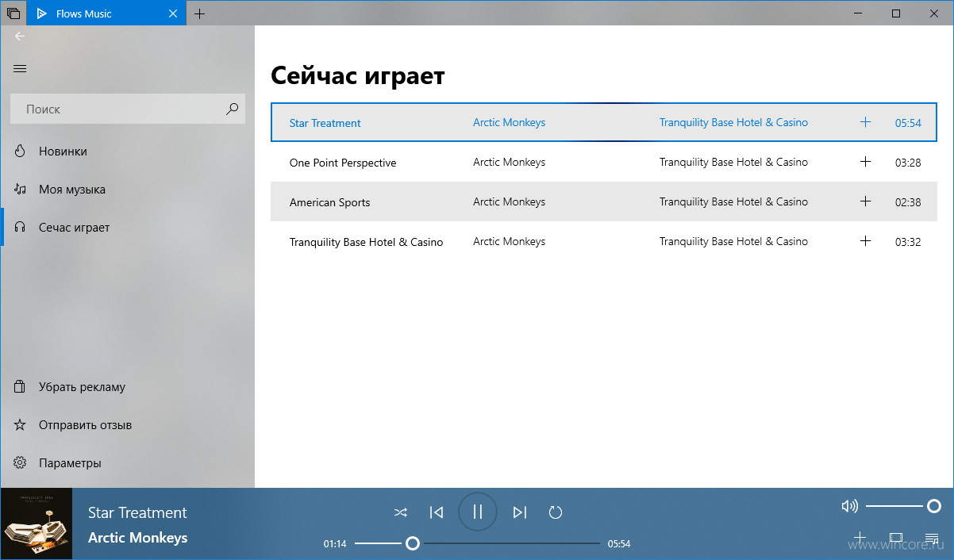
Task: Click the back arrow in sidebar
Action: pyautogui.click(x=20, y=36)
